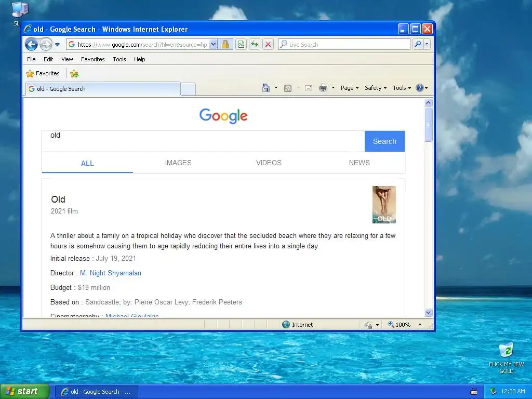Expand the address bar dropdown
The image size is (532, 399).
(x=213, y=45)
